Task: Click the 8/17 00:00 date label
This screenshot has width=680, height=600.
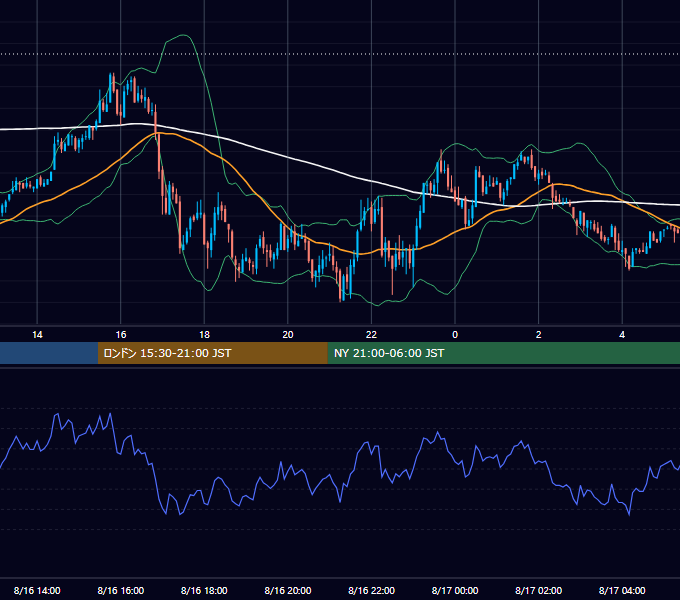Action: [x=455, y=590]
